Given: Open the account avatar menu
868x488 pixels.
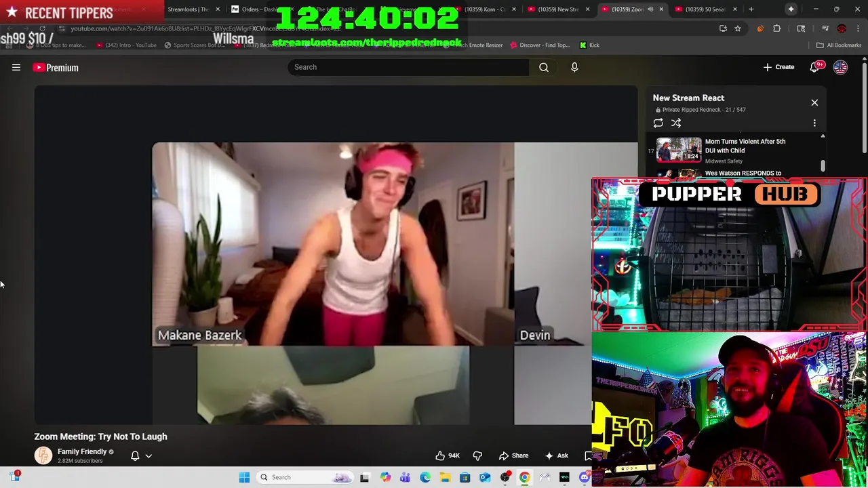Looking at the screenshot, I should 840,67.
